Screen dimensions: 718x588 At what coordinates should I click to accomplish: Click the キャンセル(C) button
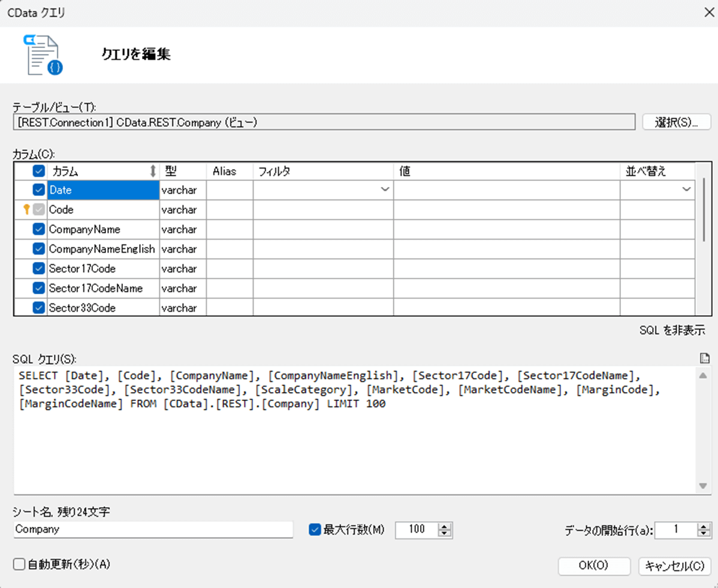(x=675, y=566)
